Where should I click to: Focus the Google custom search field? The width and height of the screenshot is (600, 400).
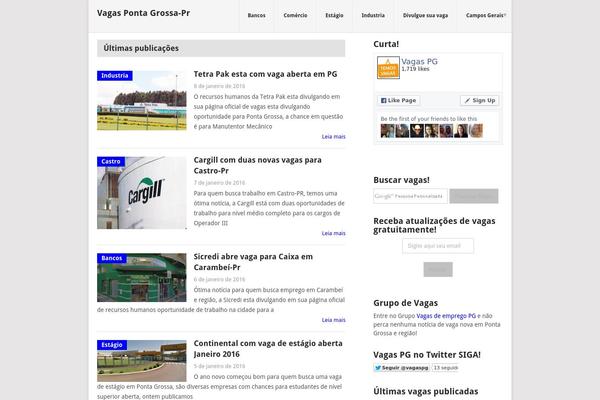(x=410, y=196)
